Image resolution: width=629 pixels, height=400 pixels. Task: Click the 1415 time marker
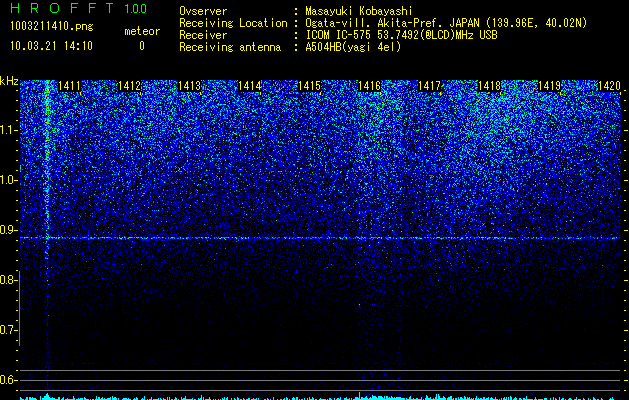point(309,86)
